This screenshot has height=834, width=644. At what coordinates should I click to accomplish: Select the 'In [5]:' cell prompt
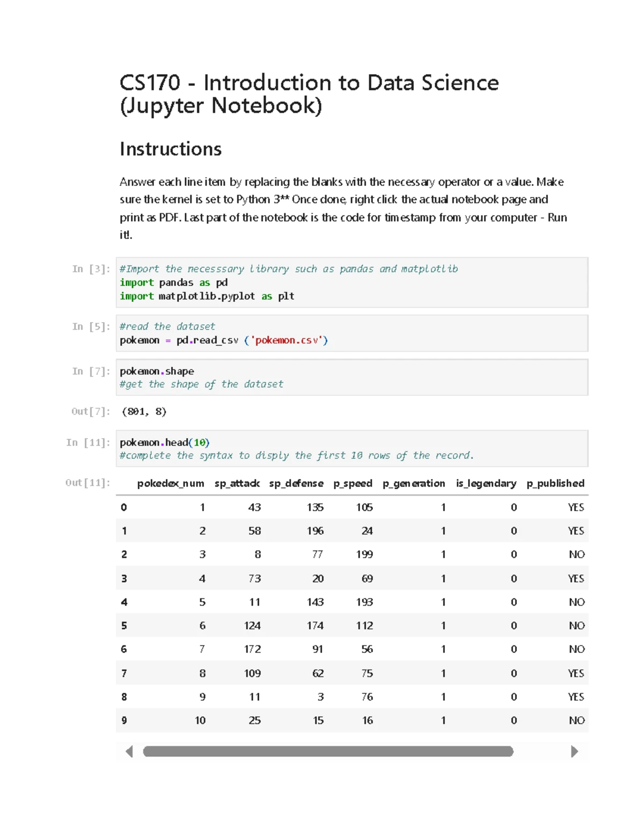coord(91,327)
